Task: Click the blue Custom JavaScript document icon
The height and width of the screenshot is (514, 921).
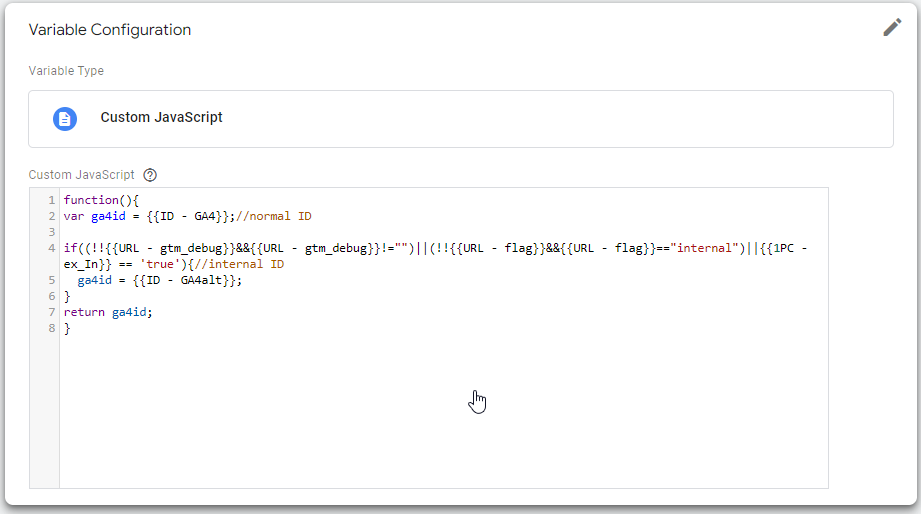Action: (65, 118)
